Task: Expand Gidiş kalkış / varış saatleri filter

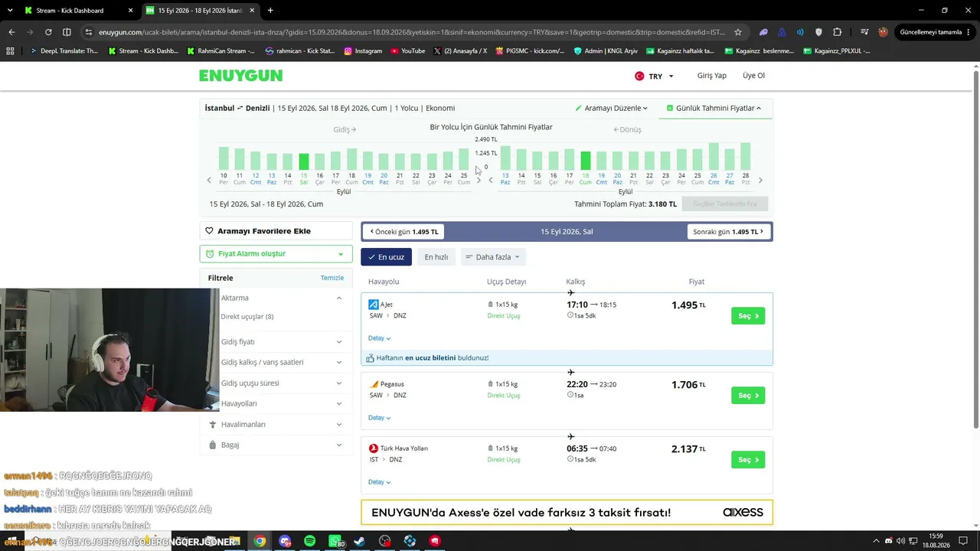Action: [339, 363]
